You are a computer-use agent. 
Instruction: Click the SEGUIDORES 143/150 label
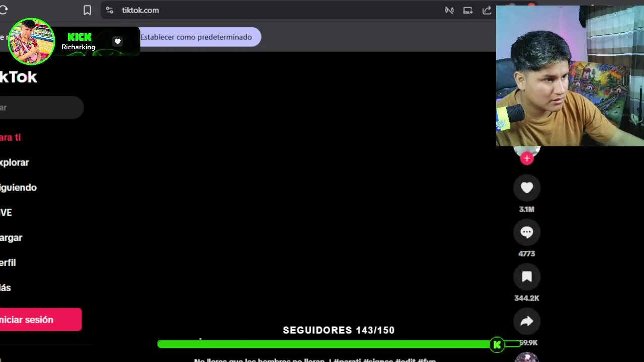339,330
